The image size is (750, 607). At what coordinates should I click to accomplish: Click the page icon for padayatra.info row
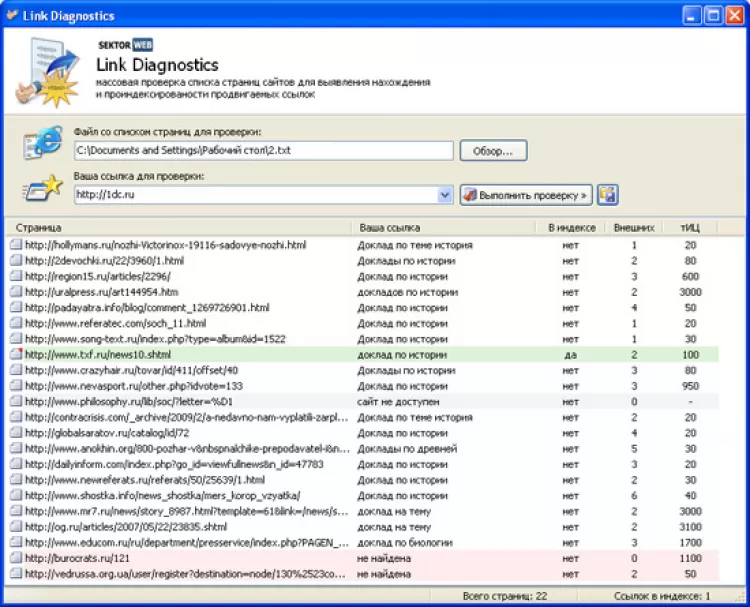(16, 308)
